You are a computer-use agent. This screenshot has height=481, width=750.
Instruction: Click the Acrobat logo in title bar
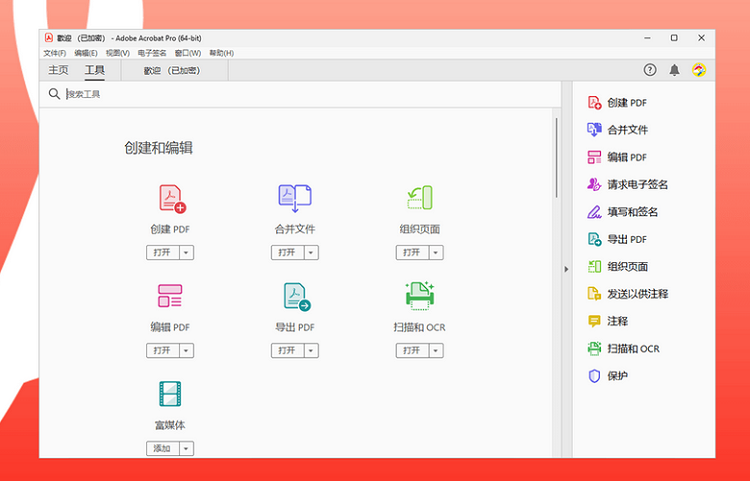click(x=49, y=38)
